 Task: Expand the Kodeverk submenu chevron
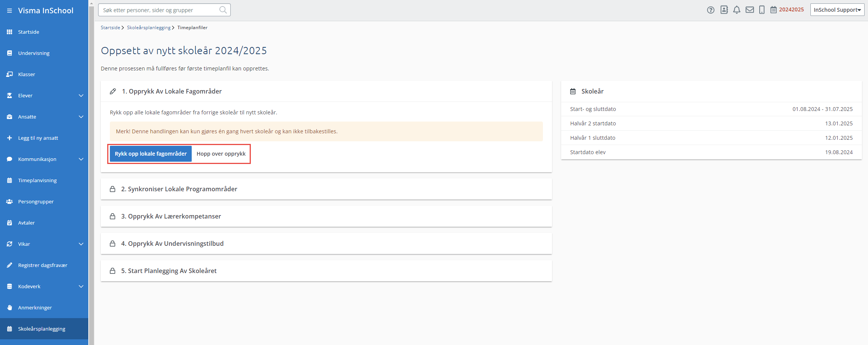click(x=81, y=286)
